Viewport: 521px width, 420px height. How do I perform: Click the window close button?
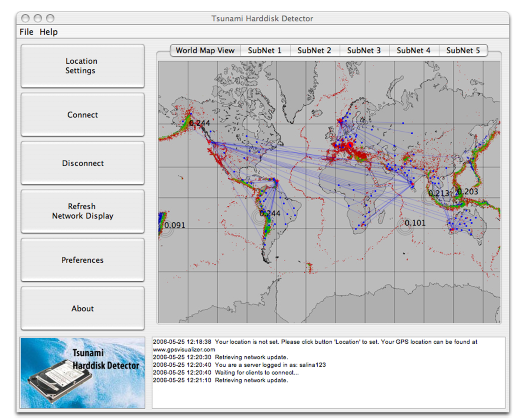pyautogui.click(x=25, y=18)
